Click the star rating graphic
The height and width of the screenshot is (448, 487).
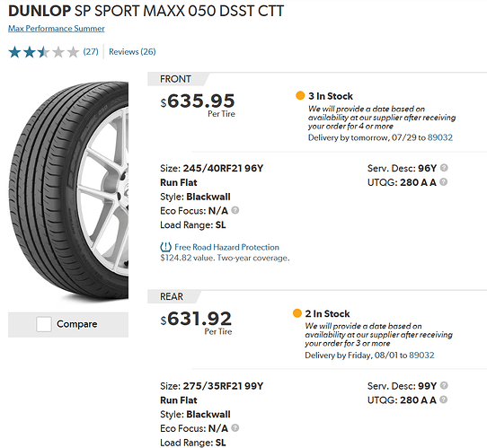44,52
